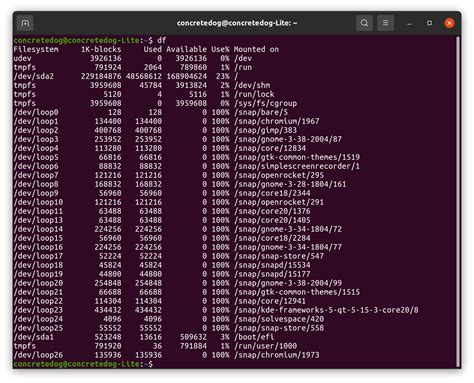Click the /dev/loop16 filesystem name
The width and height of the screenshot is (474, 383).
click(38, 247)
